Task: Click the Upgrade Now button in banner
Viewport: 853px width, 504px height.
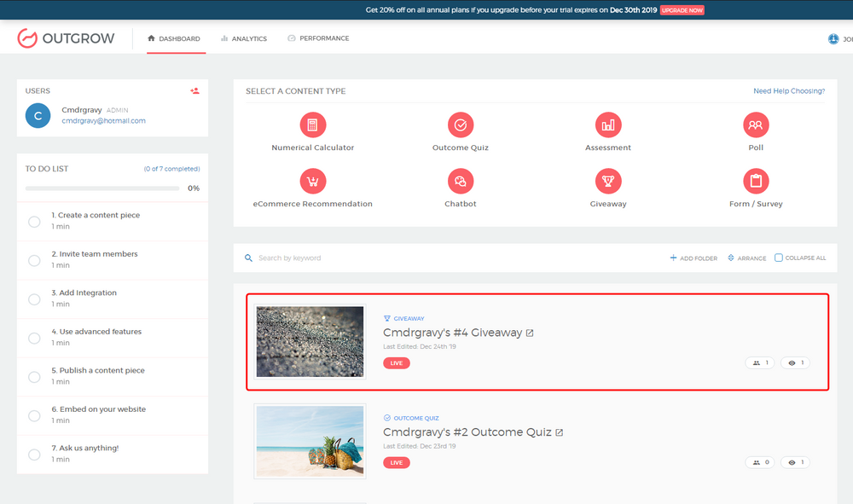Action: [682, 10]
